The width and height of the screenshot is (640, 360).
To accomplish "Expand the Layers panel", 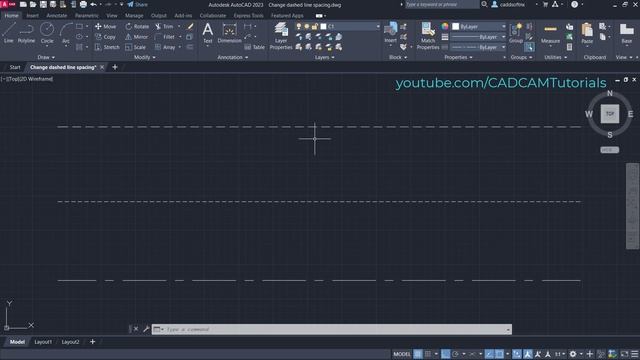I will pyautogui.click(x=325, y=58).
